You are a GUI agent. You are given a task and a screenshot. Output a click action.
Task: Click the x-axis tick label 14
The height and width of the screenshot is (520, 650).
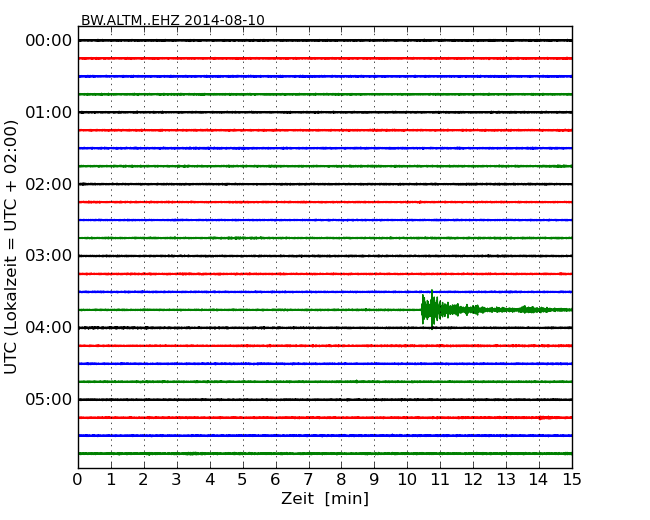(538, 479)
